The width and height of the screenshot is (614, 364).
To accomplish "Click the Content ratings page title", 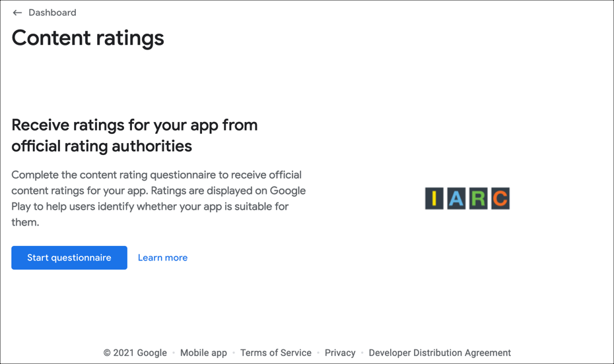I will tap(88, 38).
